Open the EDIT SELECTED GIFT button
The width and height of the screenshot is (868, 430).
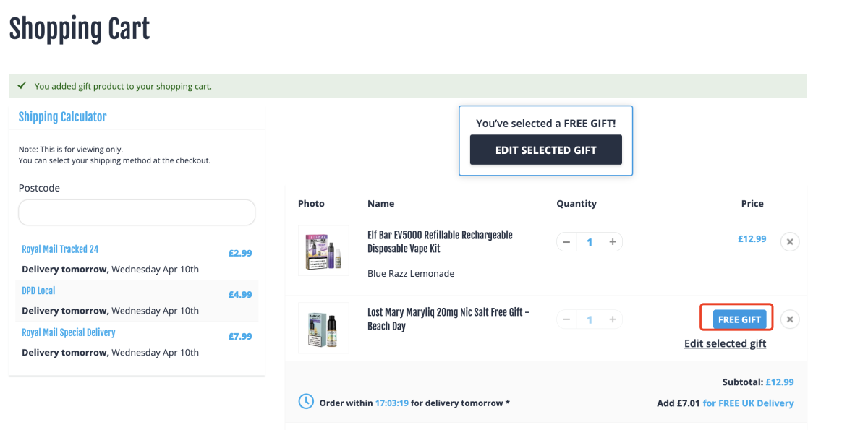(x=546, y=150)
